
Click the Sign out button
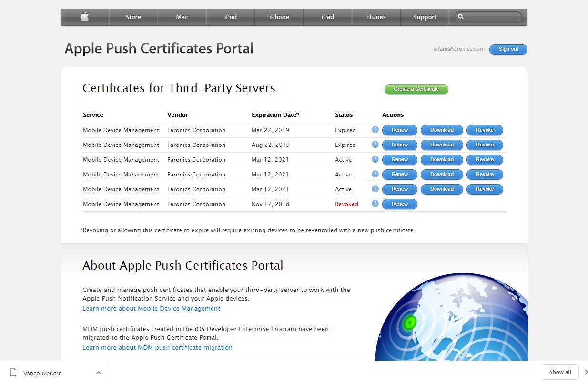(x=508, y=49)
